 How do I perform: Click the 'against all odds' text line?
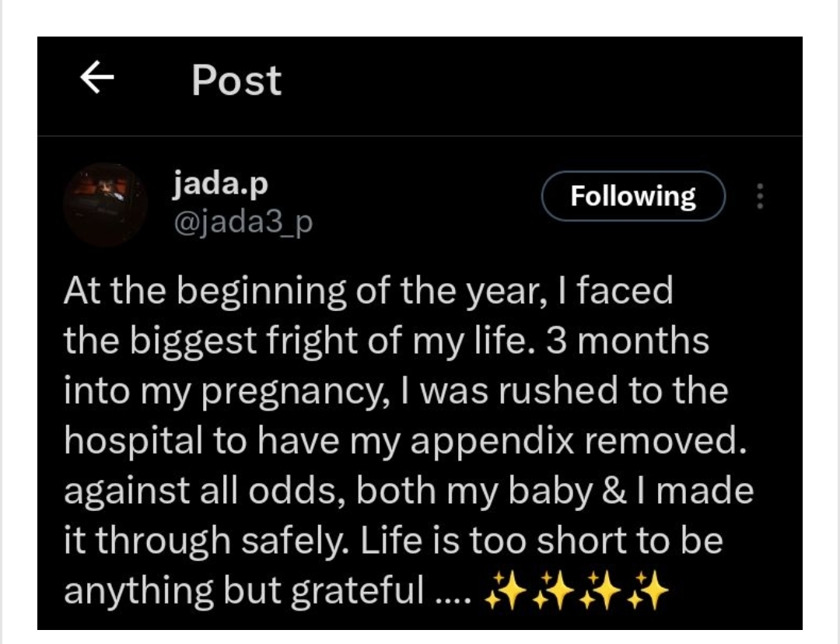pyautogui.click(x=408, y=492)
